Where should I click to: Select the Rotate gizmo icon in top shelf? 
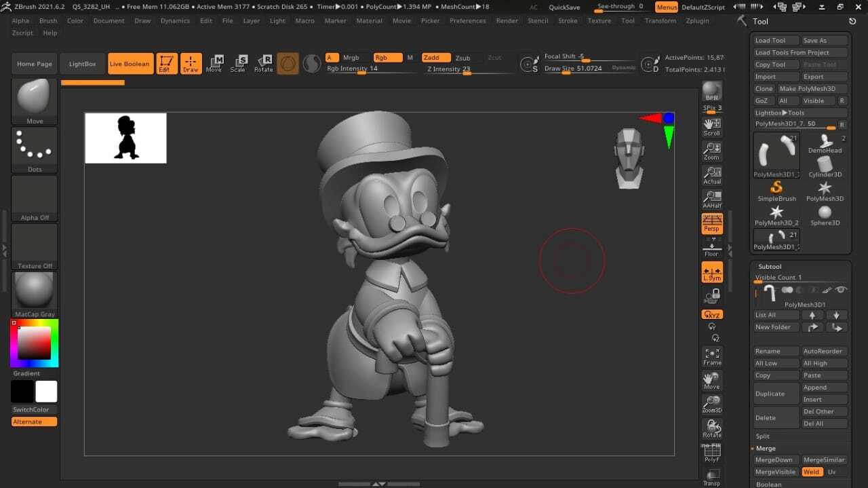coord(263,64)
